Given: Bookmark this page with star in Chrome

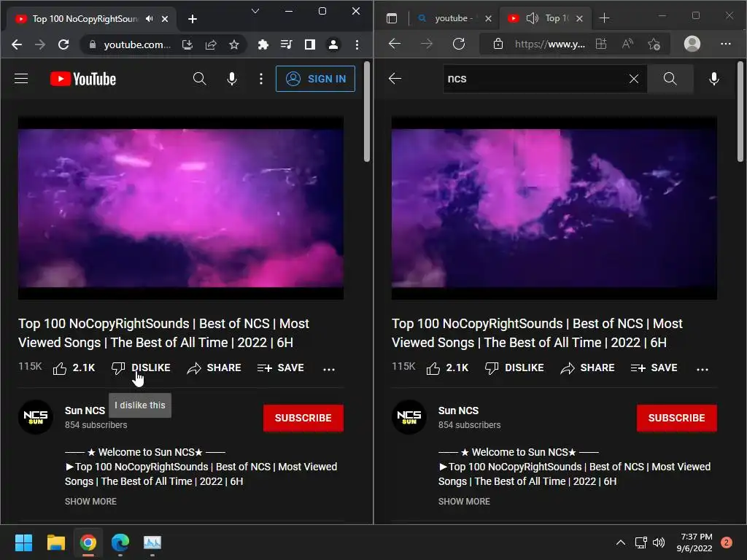Looking at the screenshot, I should pyautogui.click(x=234, y=44).
